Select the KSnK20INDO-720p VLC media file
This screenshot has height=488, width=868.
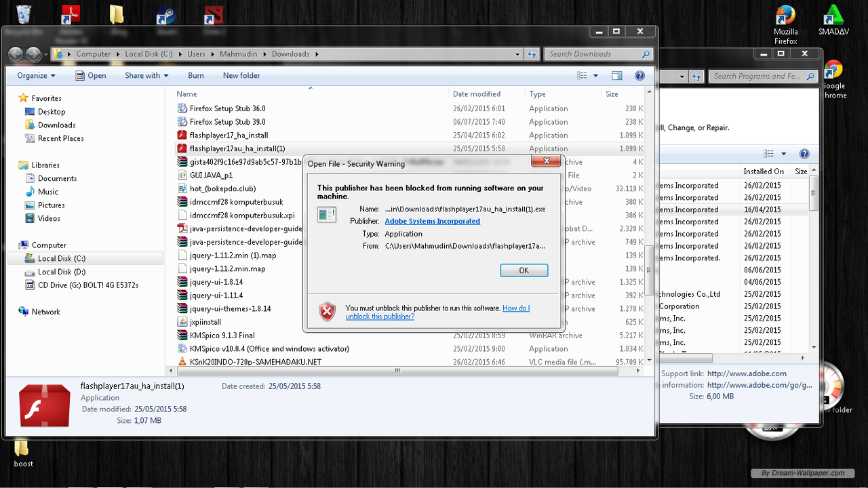click(256, 362)
